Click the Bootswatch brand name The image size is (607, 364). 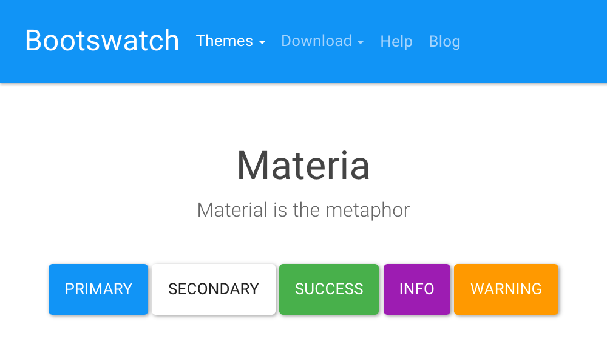(x=101, y=41)
